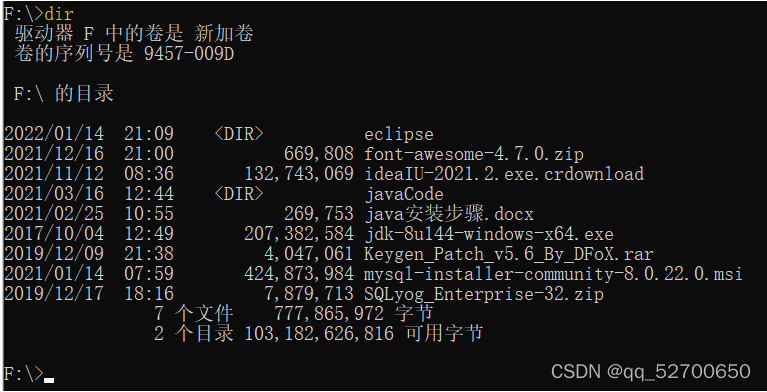
Task: Click the DIR marker beside javaCode
Action: click(239, 194)
